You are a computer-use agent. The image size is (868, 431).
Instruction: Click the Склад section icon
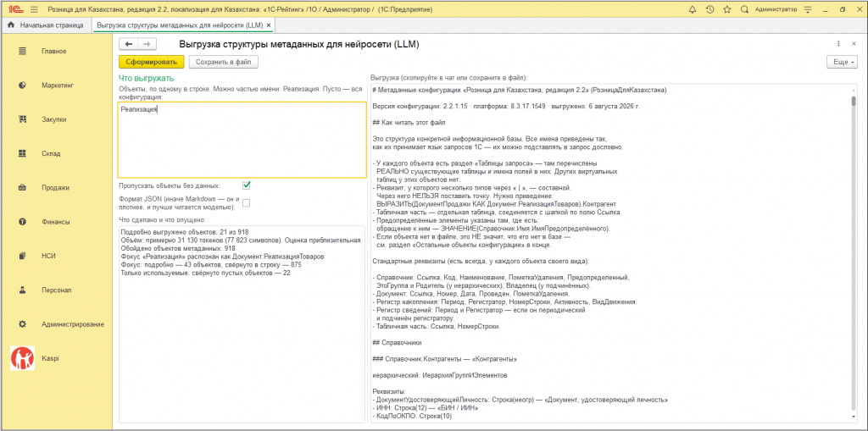(x=23, y=153)
